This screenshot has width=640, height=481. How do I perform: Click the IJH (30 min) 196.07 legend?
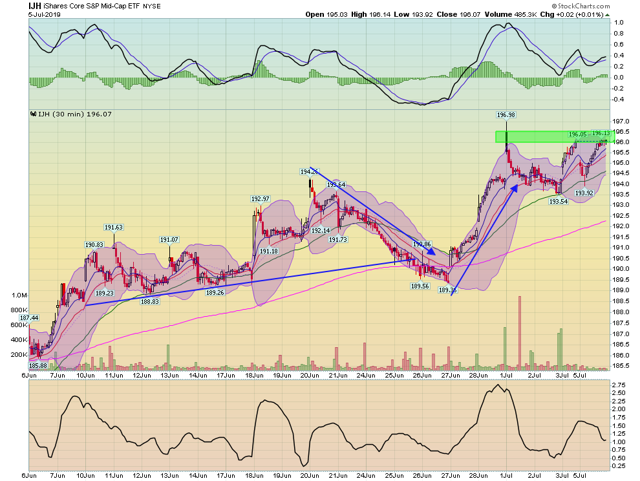(x=75, y=114)
